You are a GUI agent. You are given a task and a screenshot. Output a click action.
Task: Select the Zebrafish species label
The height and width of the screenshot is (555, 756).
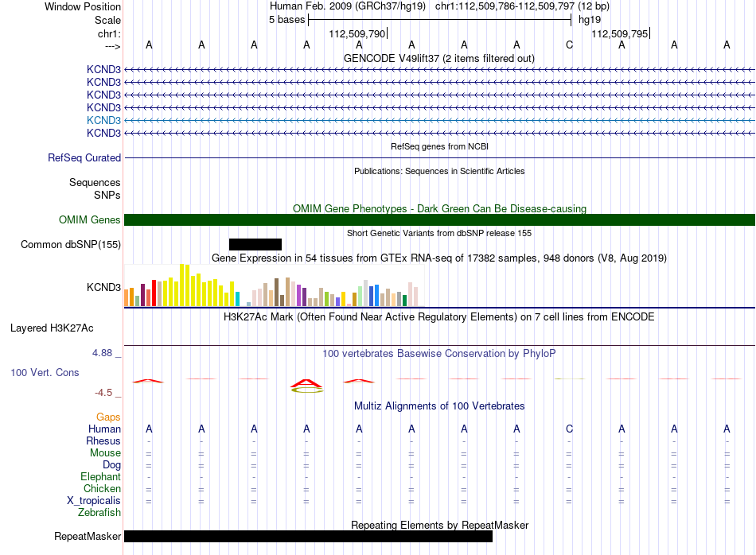[x=99, y=513]
